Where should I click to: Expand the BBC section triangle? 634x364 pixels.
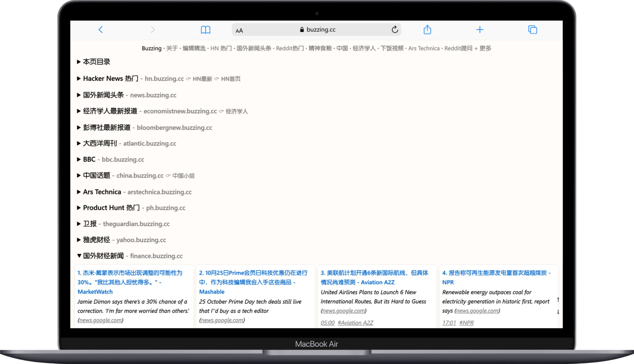79,159
